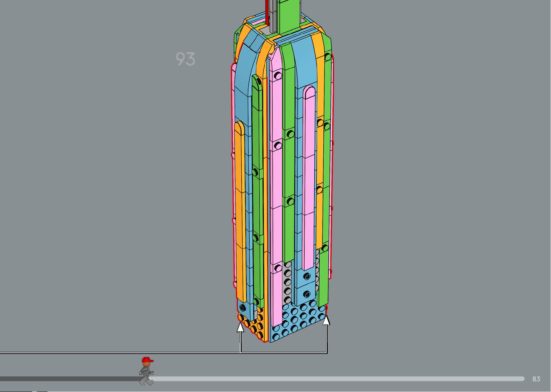Click the step number 93
This screenshot has height=392, width=551.
pyautogui.click(x=186, y=59)
